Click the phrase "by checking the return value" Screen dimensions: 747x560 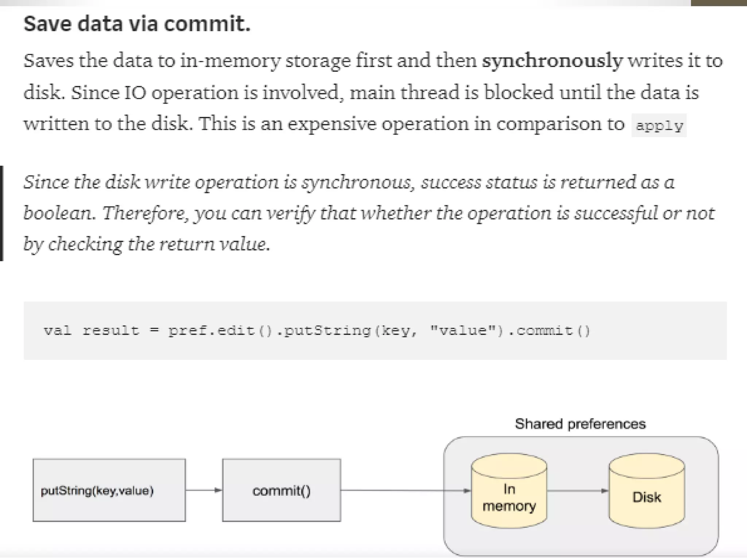click(147, 244)
